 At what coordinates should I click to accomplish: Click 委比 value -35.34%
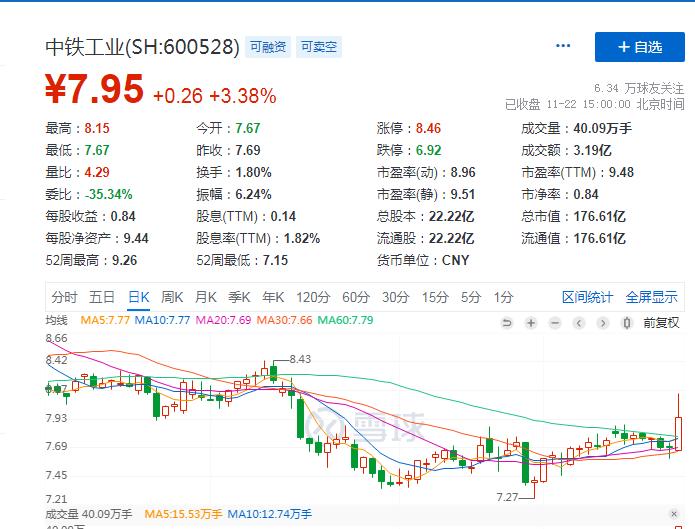108,194
